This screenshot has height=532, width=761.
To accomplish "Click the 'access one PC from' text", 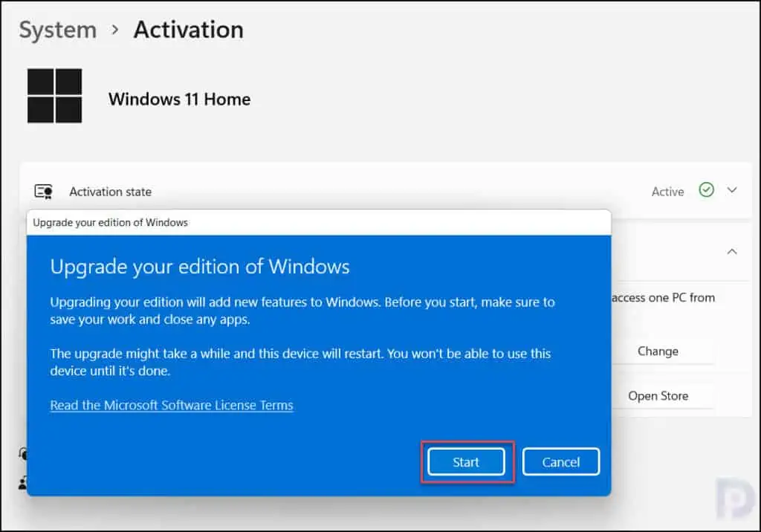I will [662, 297].
